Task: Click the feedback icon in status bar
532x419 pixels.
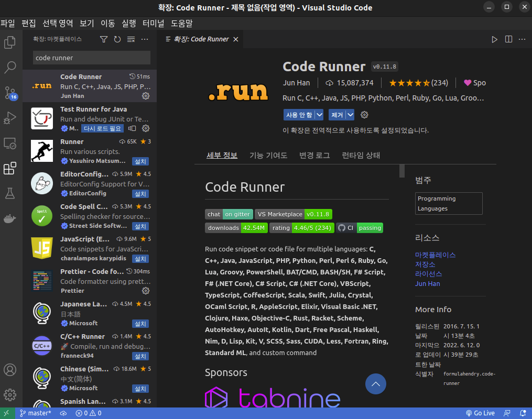Action: (x=507, y=413)
